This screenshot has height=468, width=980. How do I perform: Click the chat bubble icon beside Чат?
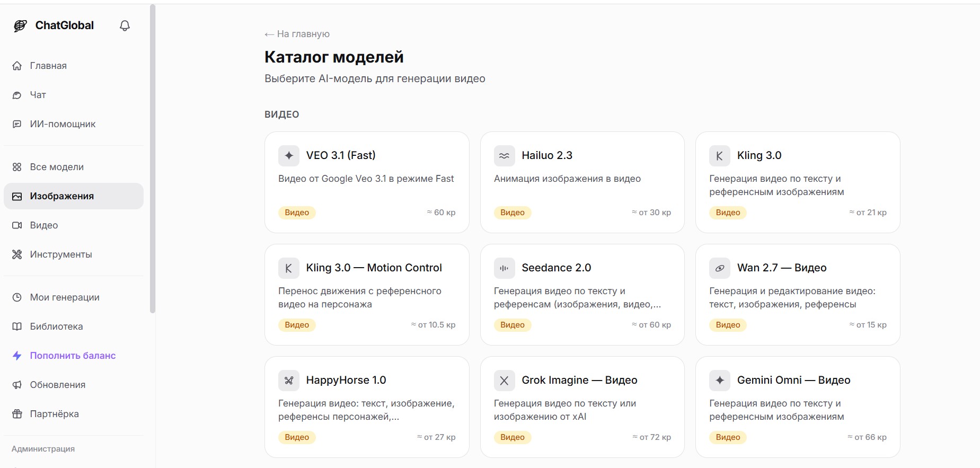coord(17,95)
